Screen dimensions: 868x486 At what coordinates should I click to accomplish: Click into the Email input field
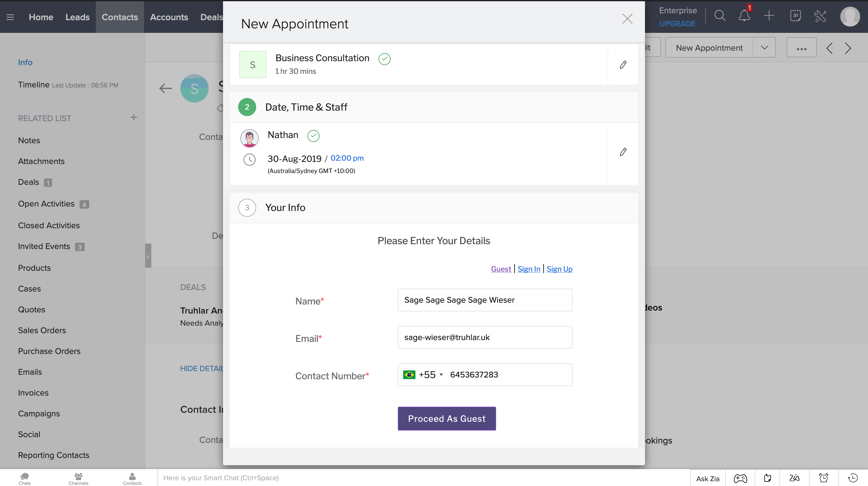[x=485, y=337]
